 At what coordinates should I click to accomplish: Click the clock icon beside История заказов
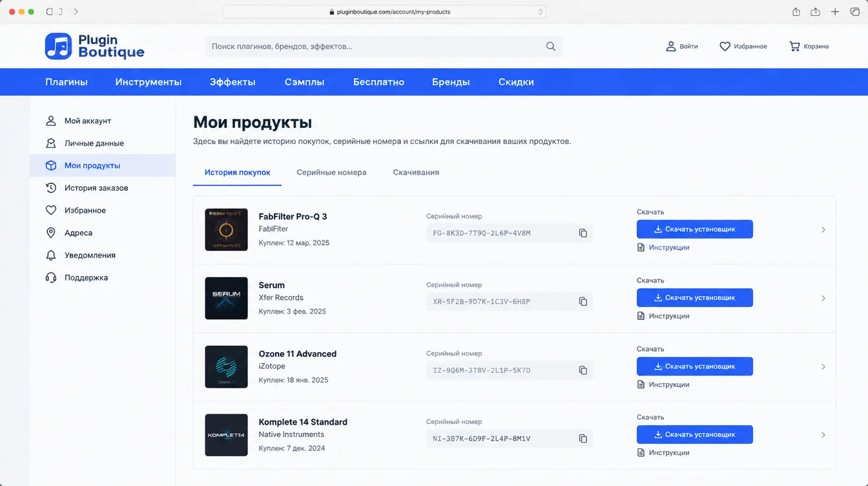[x=51, y=188]
